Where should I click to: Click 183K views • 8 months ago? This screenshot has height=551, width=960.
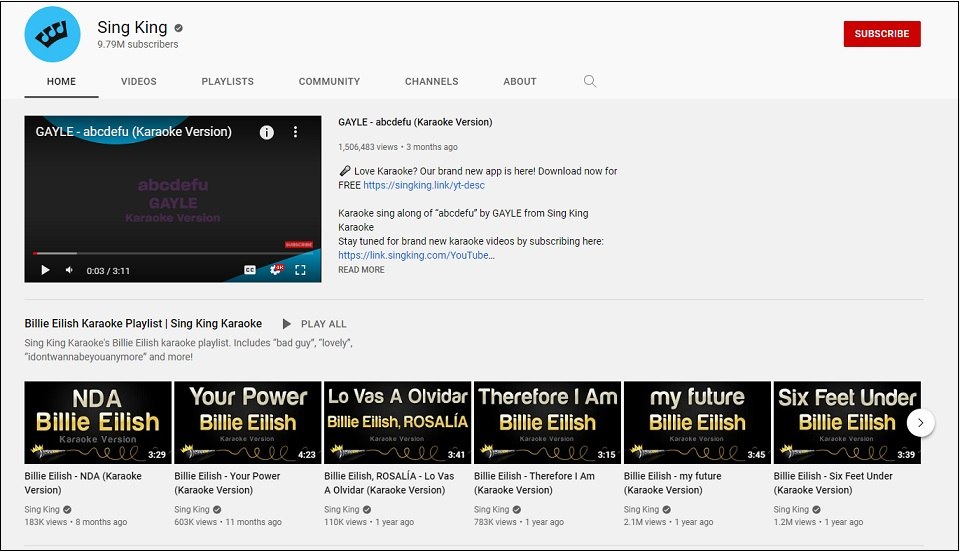pos(76,522)
